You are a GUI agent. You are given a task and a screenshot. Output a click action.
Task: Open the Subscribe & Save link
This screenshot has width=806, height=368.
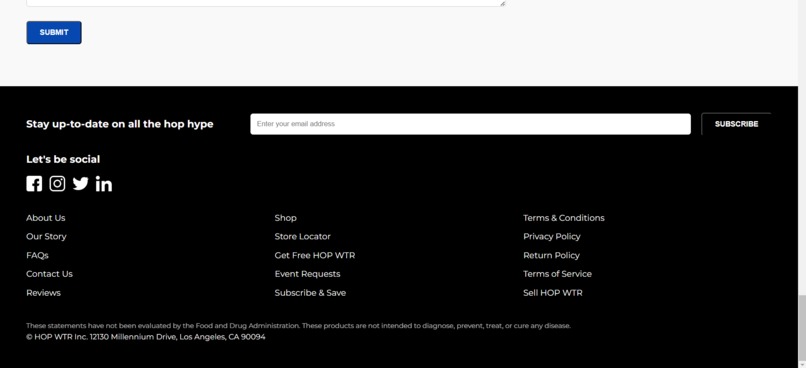tap(310, 293)
